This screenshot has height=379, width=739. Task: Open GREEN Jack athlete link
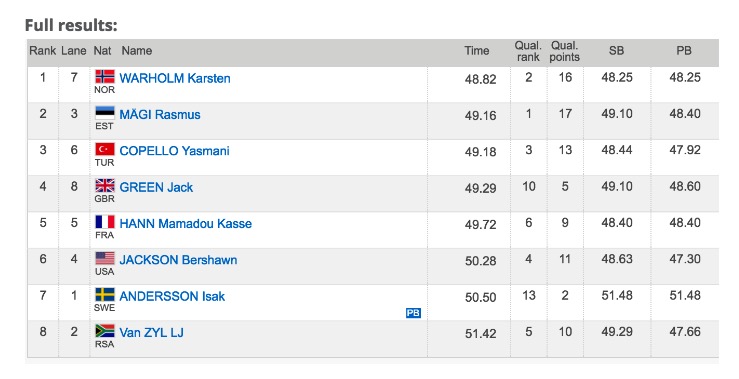156,187
